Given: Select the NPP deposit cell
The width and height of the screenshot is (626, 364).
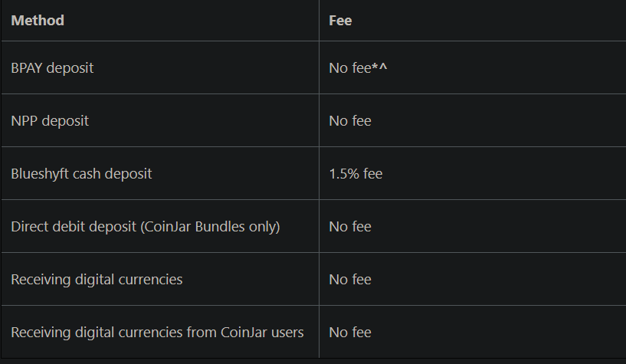Looking at the screenshot, I should [x=160, y=120].
